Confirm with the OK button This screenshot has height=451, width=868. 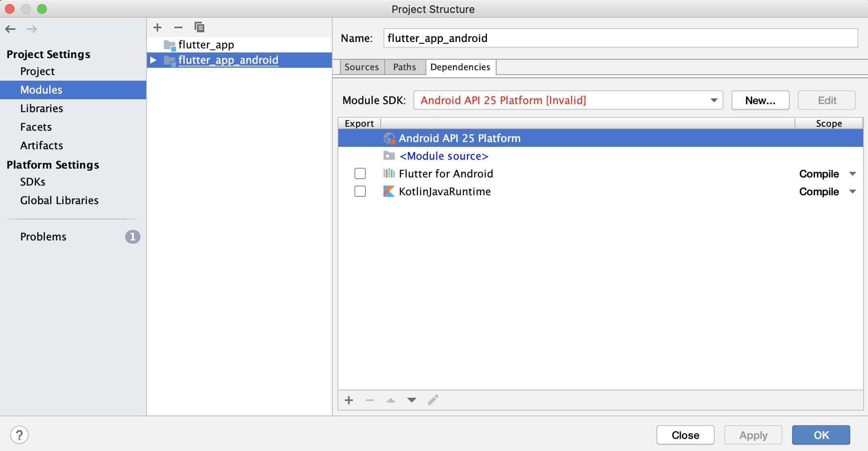point(821,435)
